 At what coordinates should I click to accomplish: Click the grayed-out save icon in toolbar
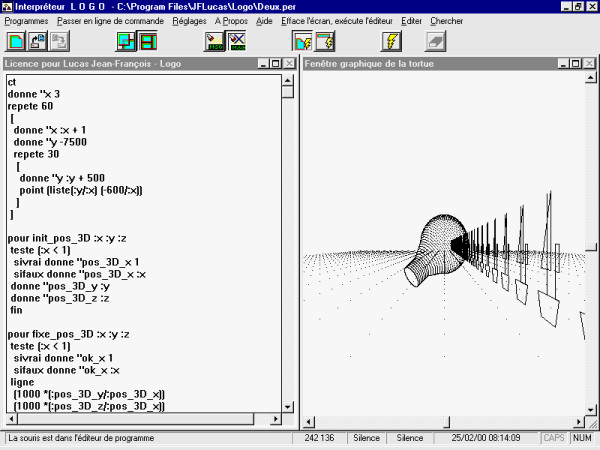coord(61,42)
